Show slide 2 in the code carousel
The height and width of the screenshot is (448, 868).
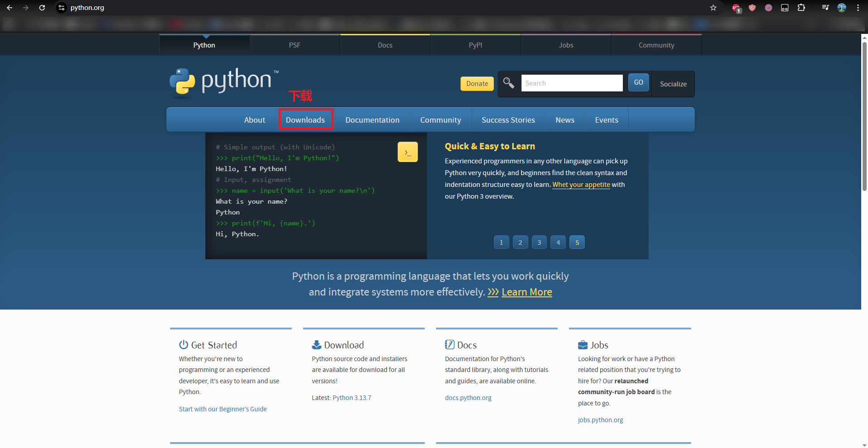520,243
